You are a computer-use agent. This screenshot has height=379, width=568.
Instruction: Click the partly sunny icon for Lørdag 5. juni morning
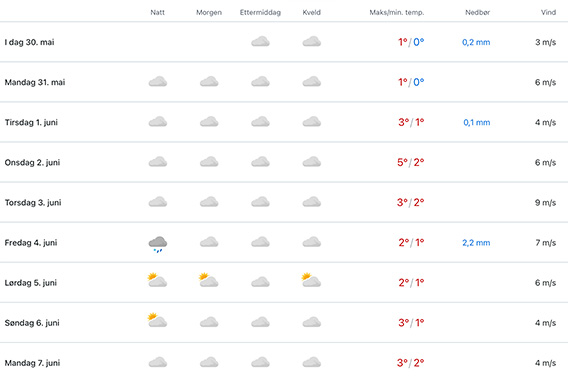209,280
